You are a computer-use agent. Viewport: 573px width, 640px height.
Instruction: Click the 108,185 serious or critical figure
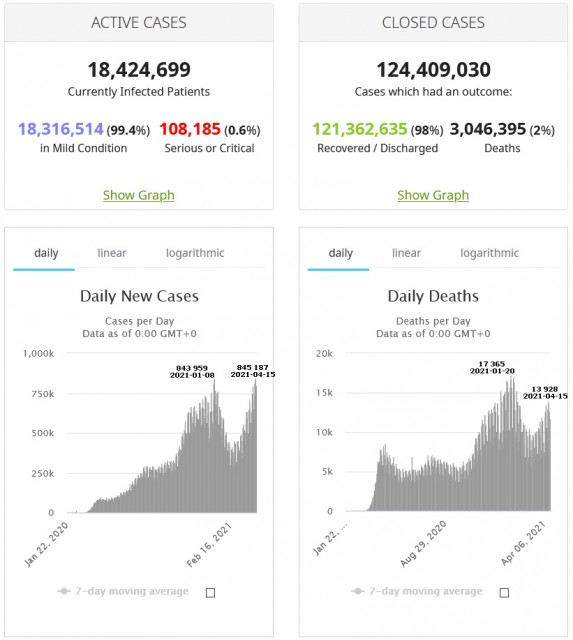tap(190, 129)
